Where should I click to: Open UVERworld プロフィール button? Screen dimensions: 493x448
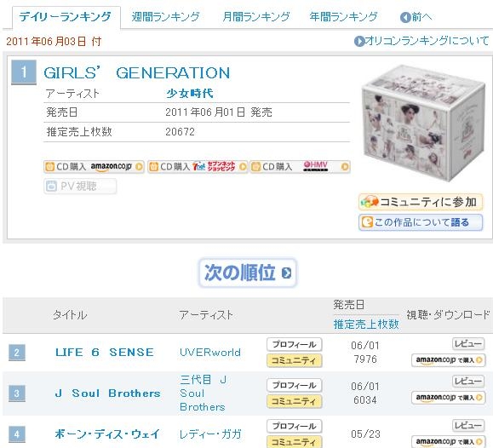[295, 344]
